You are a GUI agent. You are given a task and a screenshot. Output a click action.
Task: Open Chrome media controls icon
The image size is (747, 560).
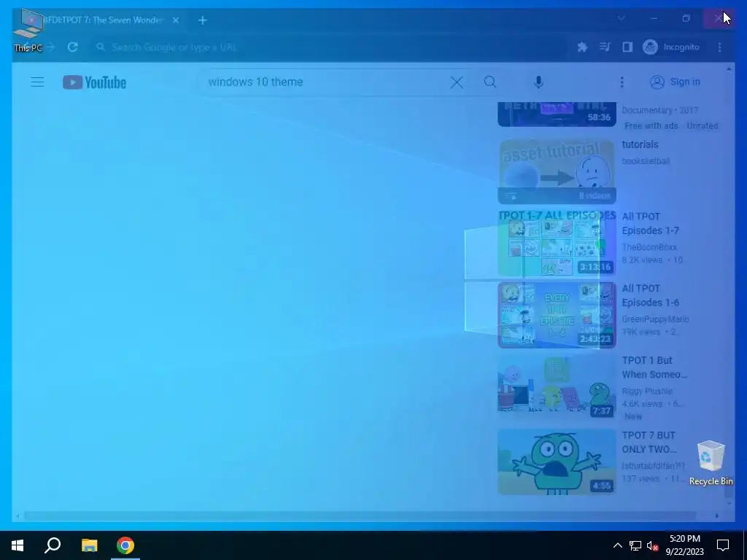click(x=605, y=47)
